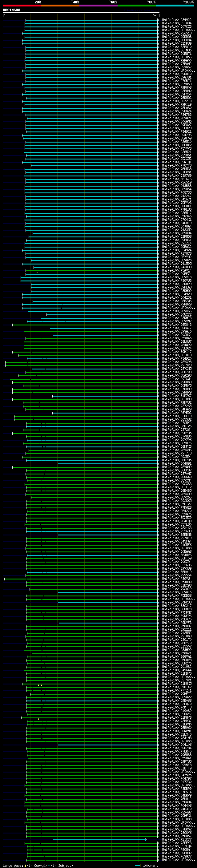The image size is (197, 868).
Task: Select hit label UniRef100_B9RBN8
Action: point(177,535)
